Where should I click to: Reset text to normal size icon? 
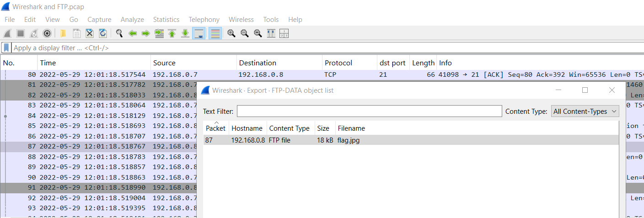point(258,33)
